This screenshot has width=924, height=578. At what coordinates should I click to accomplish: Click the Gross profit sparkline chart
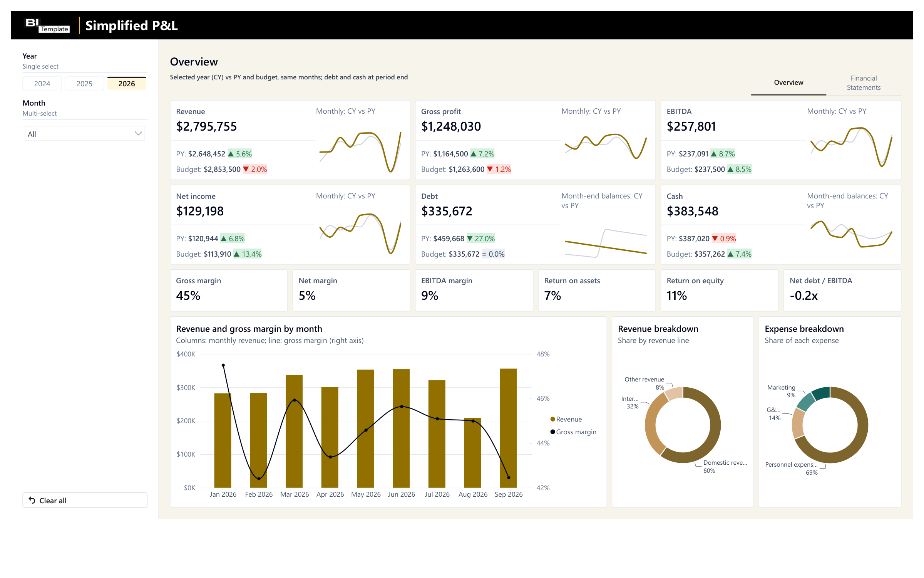coord(606,146)
